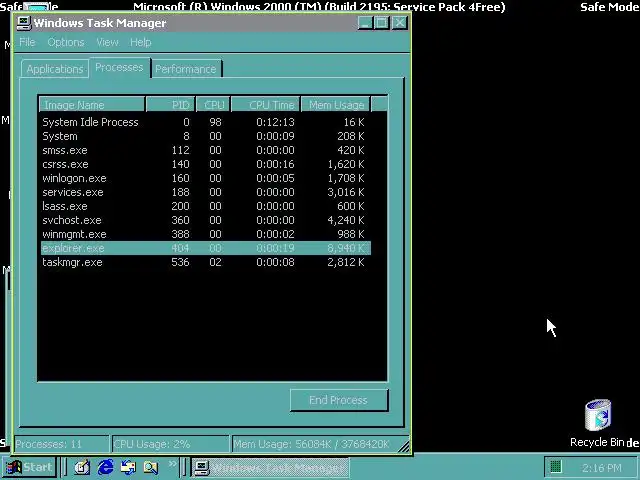Maximize the Task Manager window
This screenshot has height=480, width=640.
[381, 22]
